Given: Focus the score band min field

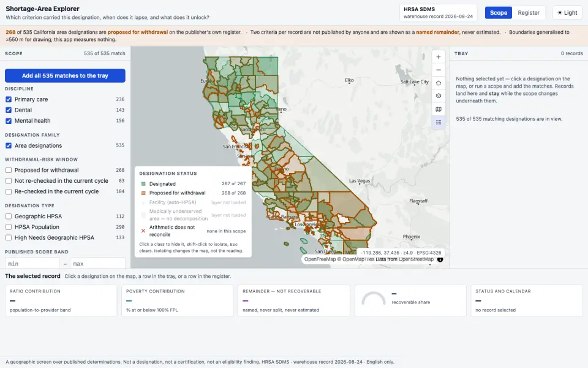Looking at the screenshot, I should tap(32, 264).
